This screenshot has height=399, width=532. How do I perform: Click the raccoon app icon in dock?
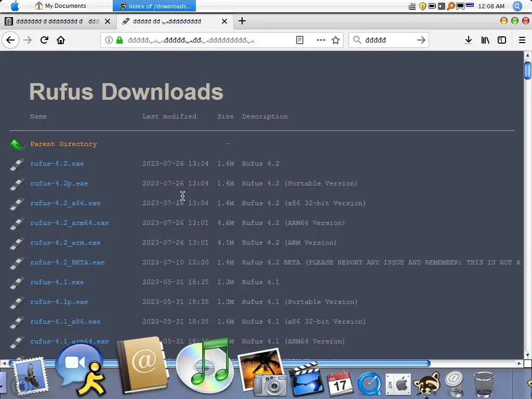[x=426, y=384]
